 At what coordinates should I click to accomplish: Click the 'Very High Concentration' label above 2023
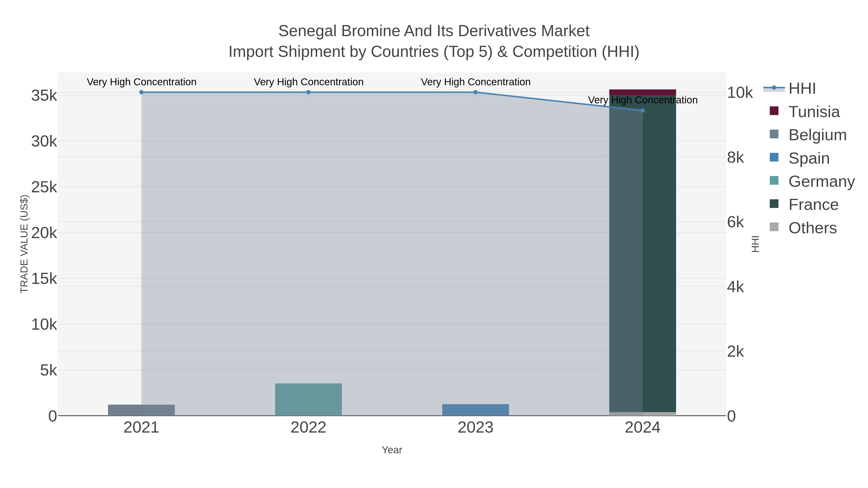click(x=475, y=82)
